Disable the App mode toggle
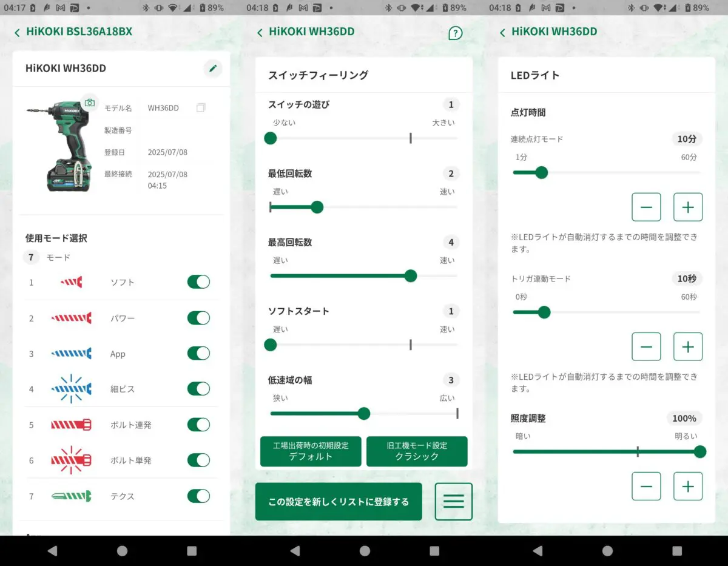Screen dimensions: 728x566 click(198, 353)
